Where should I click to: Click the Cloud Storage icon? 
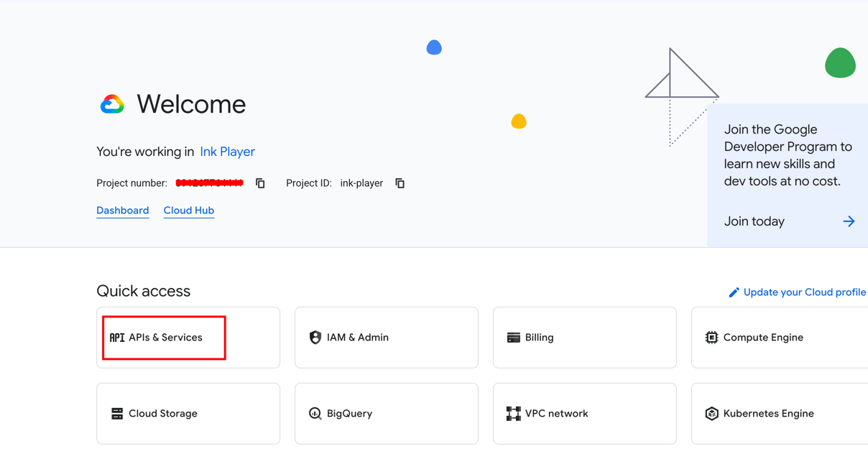point(117,414)
